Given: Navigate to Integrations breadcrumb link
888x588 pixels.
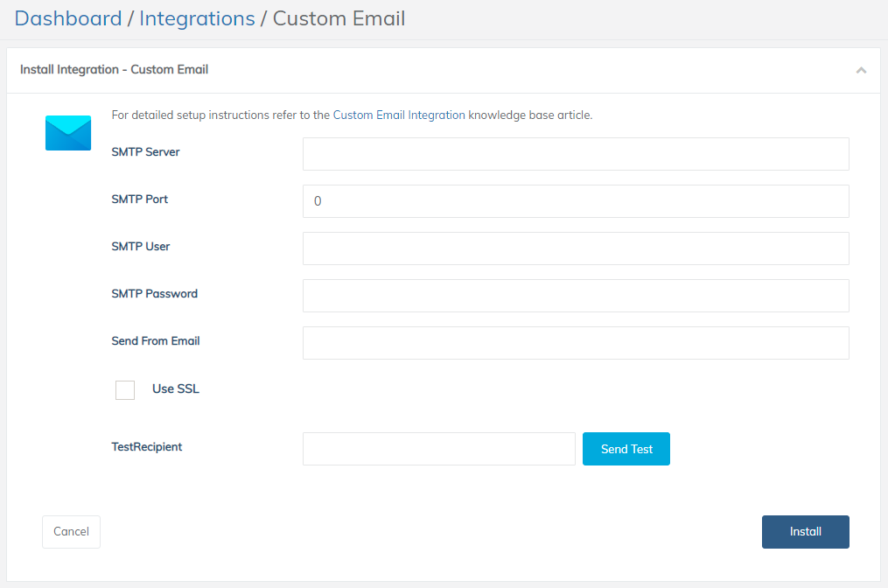Looking at the screenshot, I should click(x=197, y=18).
